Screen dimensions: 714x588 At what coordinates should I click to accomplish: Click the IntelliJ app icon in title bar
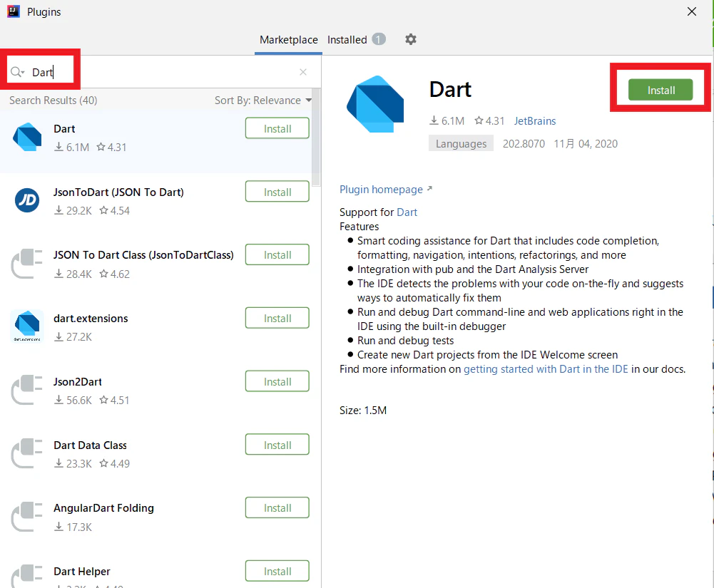coord(14,11)
